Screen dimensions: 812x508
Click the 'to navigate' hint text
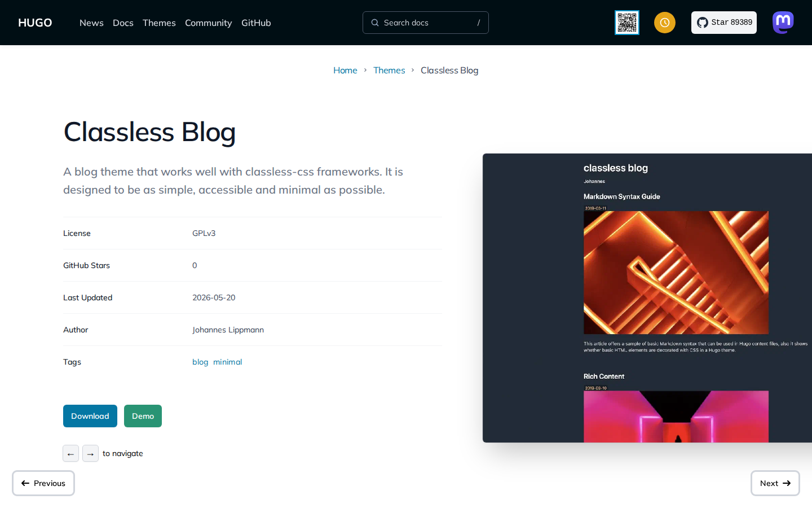[x=123, y=453]
